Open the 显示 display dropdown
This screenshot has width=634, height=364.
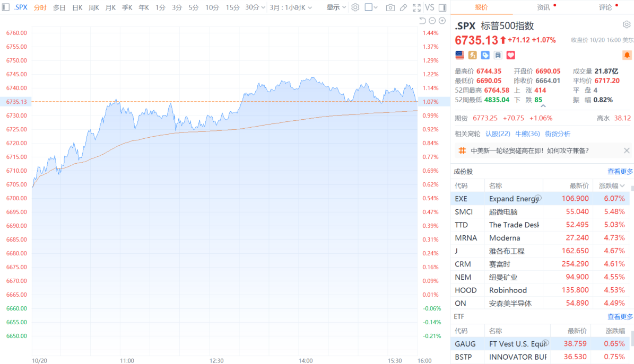[336, 7]
